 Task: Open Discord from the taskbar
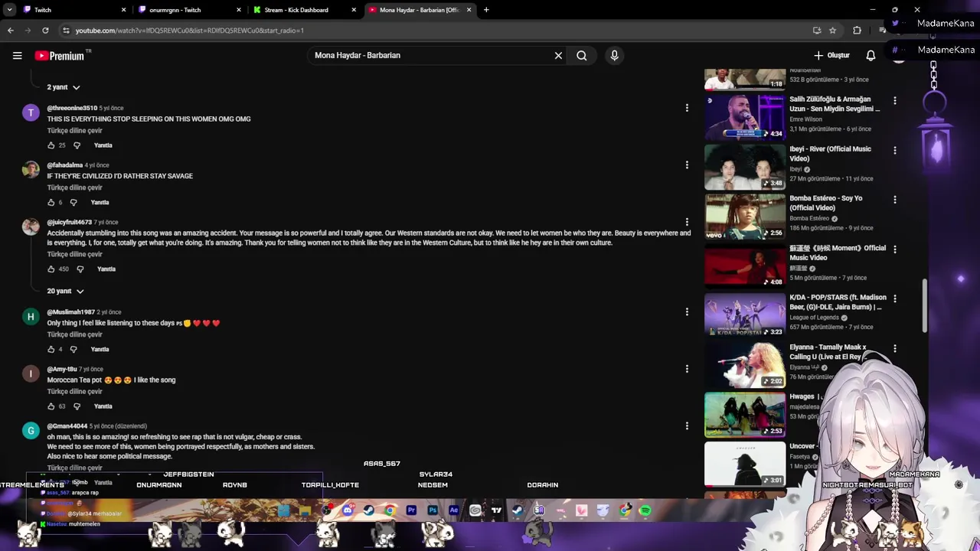point(348,510)
